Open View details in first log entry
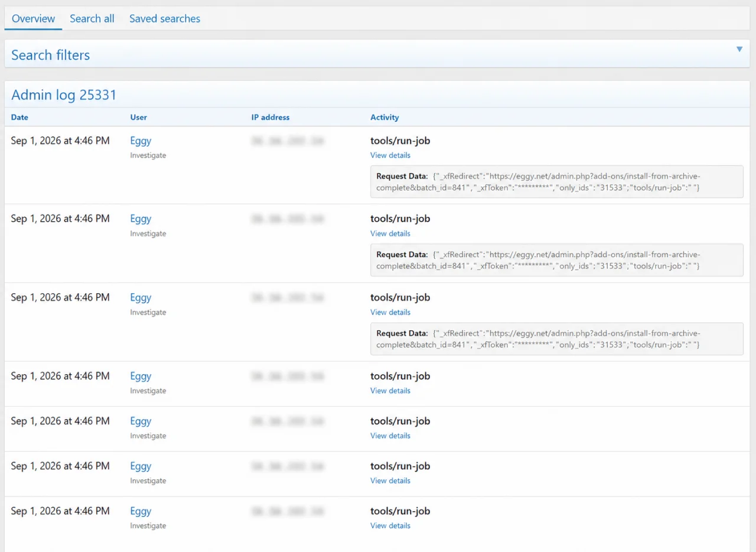 390,155
